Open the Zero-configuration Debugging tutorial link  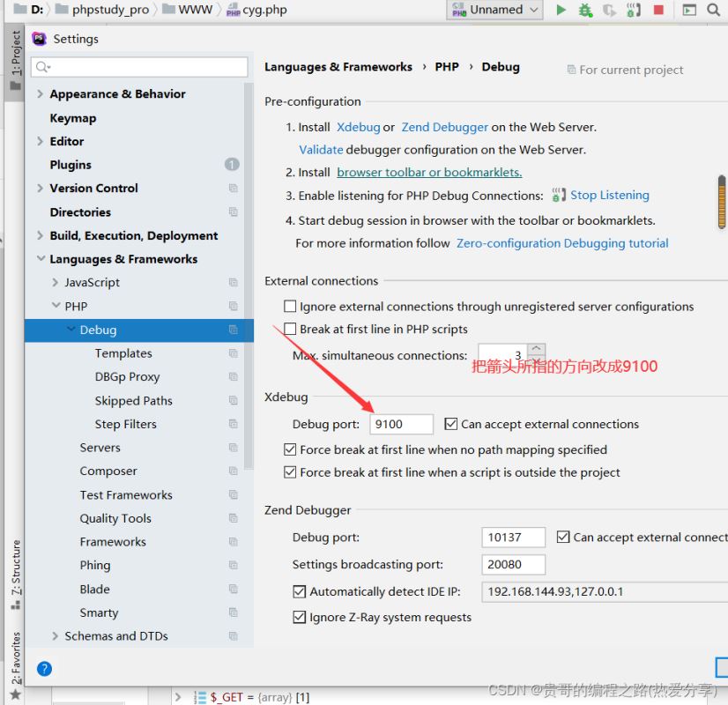[x=562, y=243]
